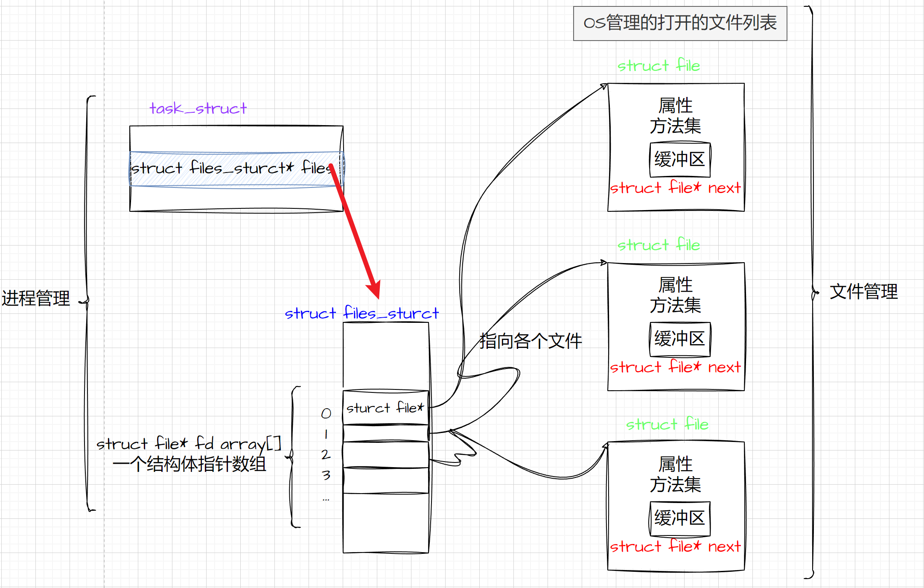Click struct file* next in middle file box
Image resolution: width=924 pixels, height=588 pixels.
[x=676, y=367]
